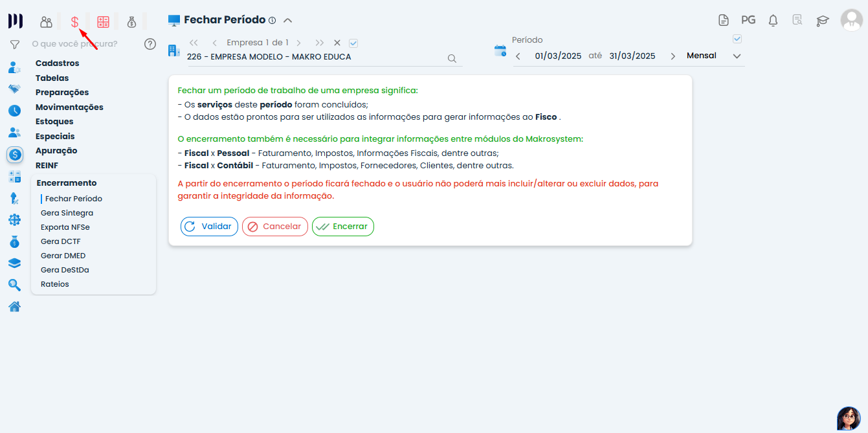This screenshot has width=868, height=433.
Task: Select Fechar Período submenu item
Action: tap(74, 199)
